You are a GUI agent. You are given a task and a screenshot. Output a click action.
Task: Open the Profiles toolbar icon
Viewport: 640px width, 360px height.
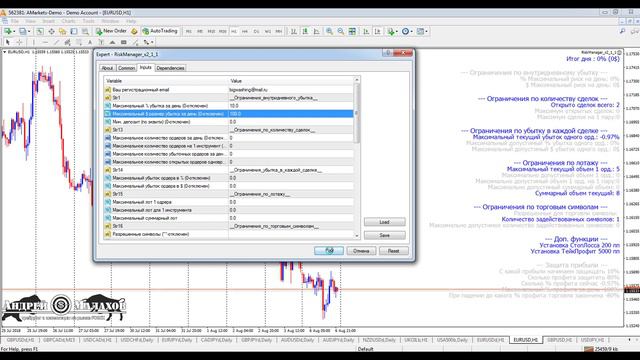click(x=22, y=31)
